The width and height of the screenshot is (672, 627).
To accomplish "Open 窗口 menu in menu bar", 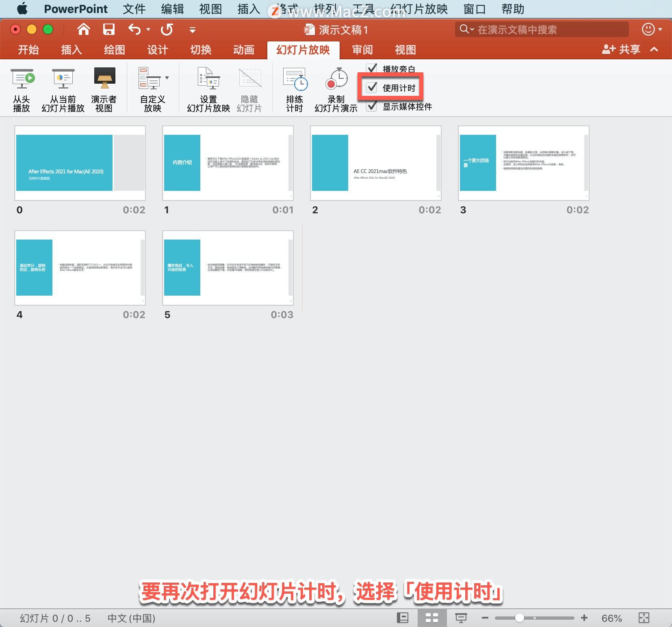I will pos(475,9).
